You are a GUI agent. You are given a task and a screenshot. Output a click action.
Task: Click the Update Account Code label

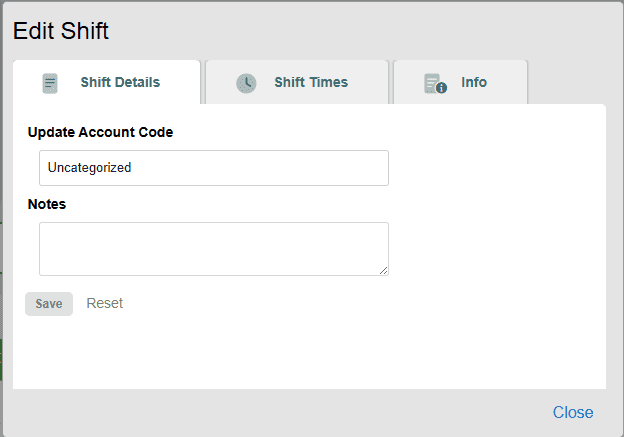(100, 132)
